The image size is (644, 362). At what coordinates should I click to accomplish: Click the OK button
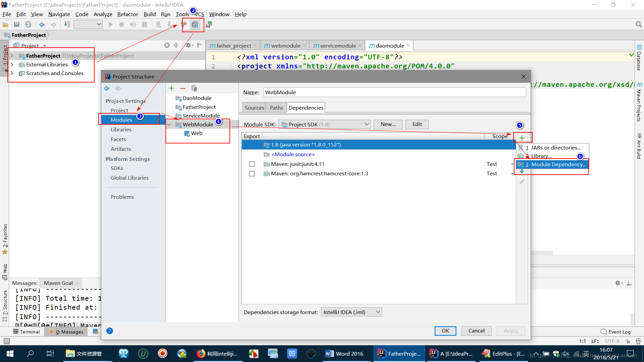(x=445, y=331)
